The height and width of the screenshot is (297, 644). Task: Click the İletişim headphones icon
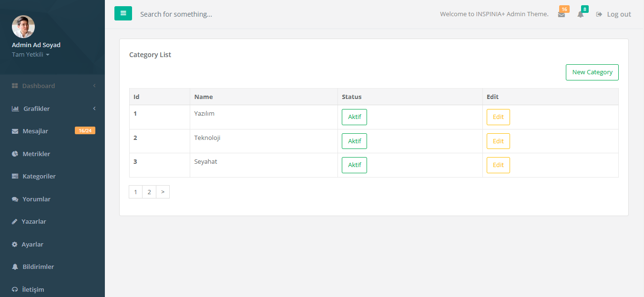(15, 290)
